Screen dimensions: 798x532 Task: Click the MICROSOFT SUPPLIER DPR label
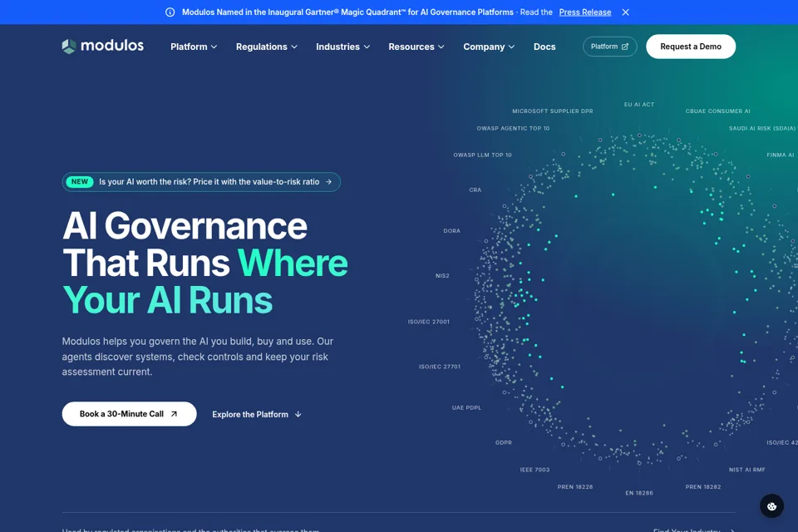553,111
